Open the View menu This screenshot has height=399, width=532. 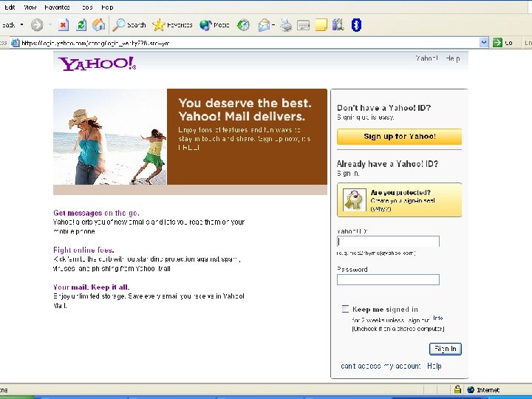click(x=30, y=7)
